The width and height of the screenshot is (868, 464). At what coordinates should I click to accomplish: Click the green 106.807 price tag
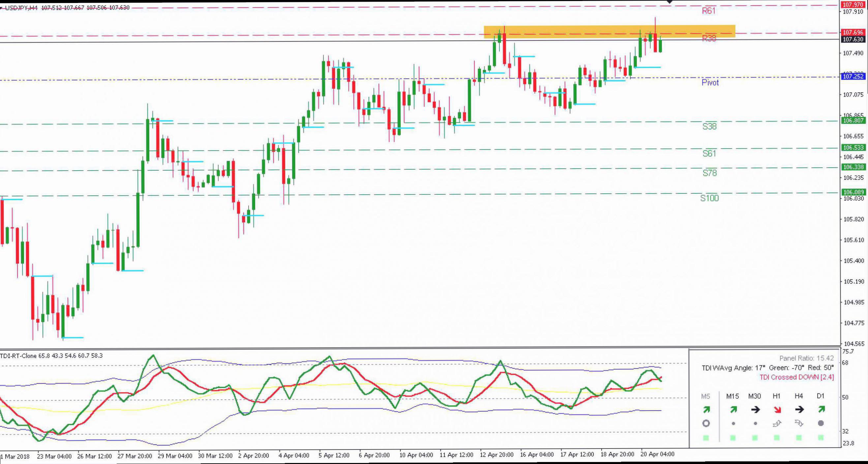click(x=854, y=120)
